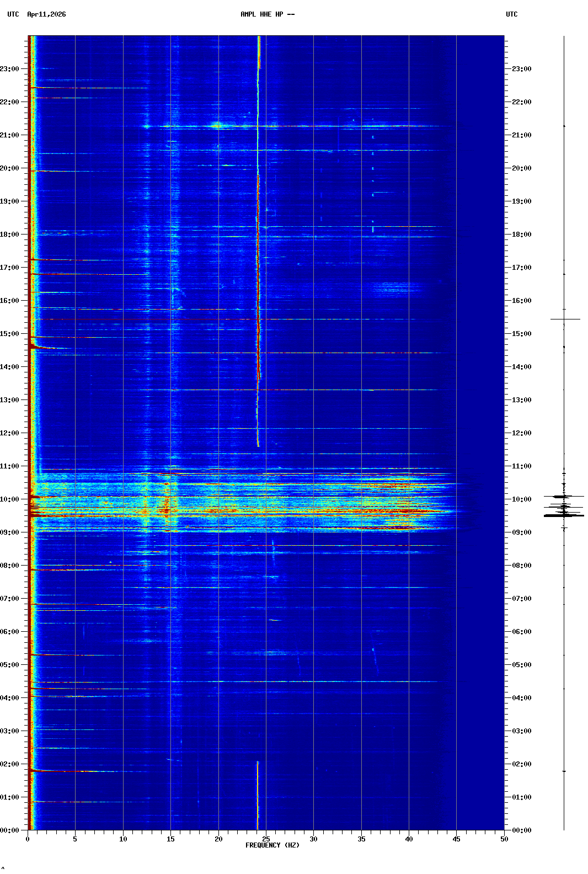Viewport: 588px width, 874px height.
Task: Click the 00:00 label on the right time axis
Action: tap(521, 830)
